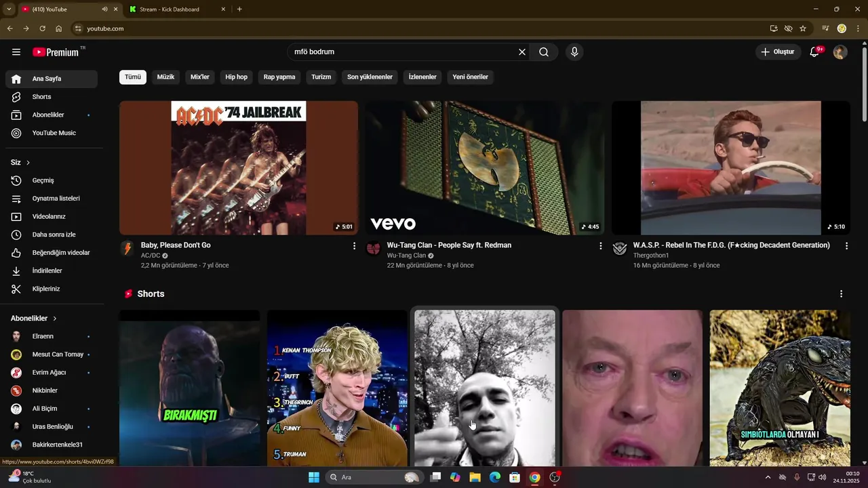
Task: Open Uras Benlioğlu channel
Action: point(52,427)
